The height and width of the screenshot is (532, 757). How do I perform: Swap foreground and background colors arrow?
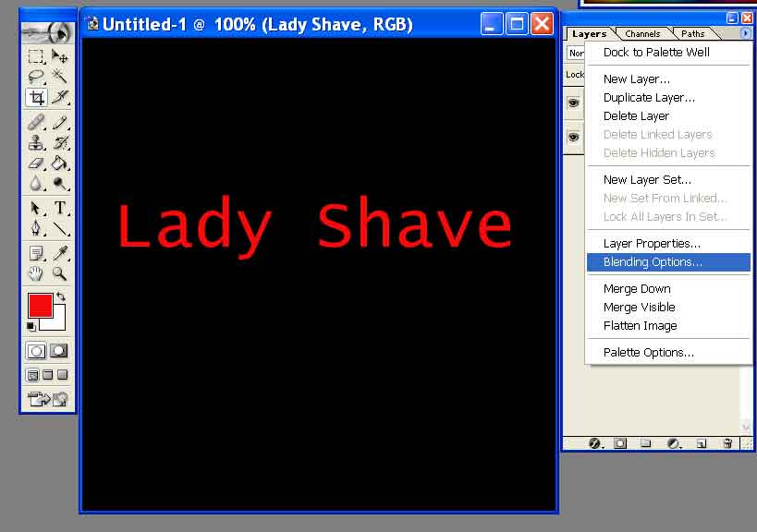61,296
